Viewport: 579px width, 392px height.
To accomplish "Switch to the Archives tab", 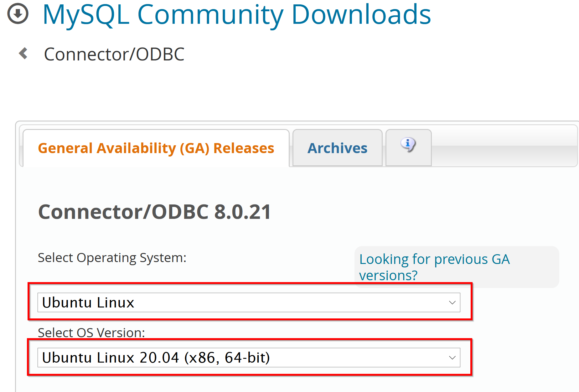I will tap(337, 148).
